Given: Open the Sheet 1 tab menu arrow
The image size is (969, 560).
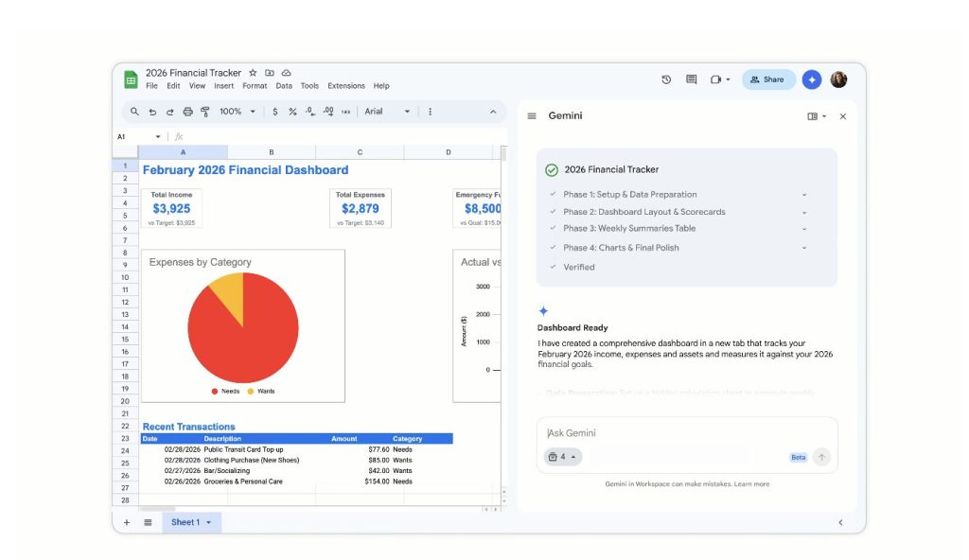Looking at the screenshot, I should (x=208, y=522).
